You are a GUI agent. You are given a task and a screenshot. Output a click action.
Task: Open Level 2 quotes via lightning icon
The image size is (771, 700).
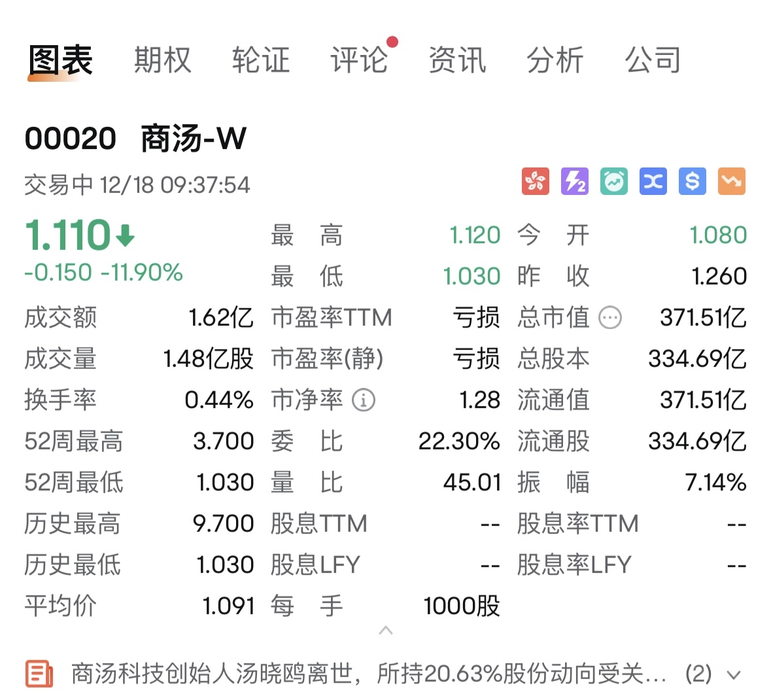point(574,181)
